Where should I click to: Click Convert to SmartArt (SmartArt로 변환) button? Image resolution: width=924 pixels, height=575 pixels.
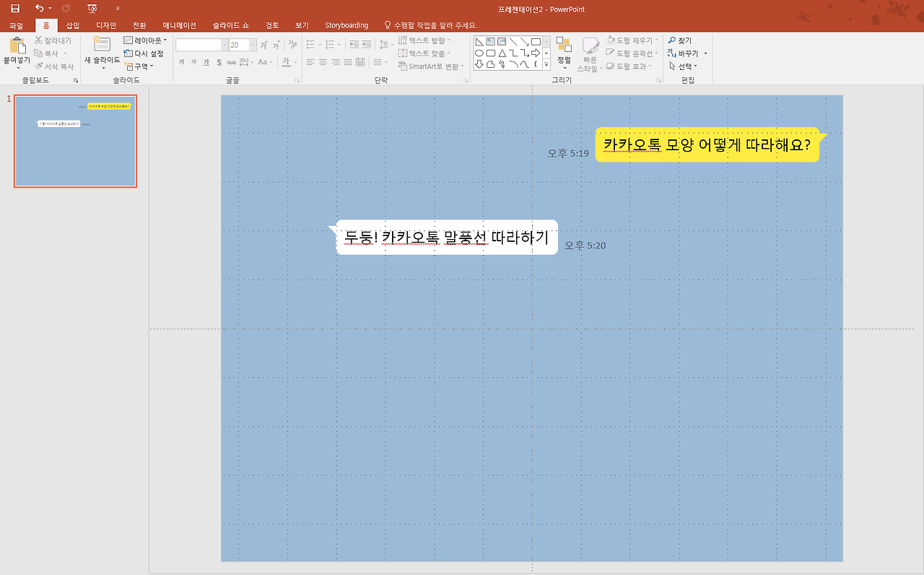[430, 66]
